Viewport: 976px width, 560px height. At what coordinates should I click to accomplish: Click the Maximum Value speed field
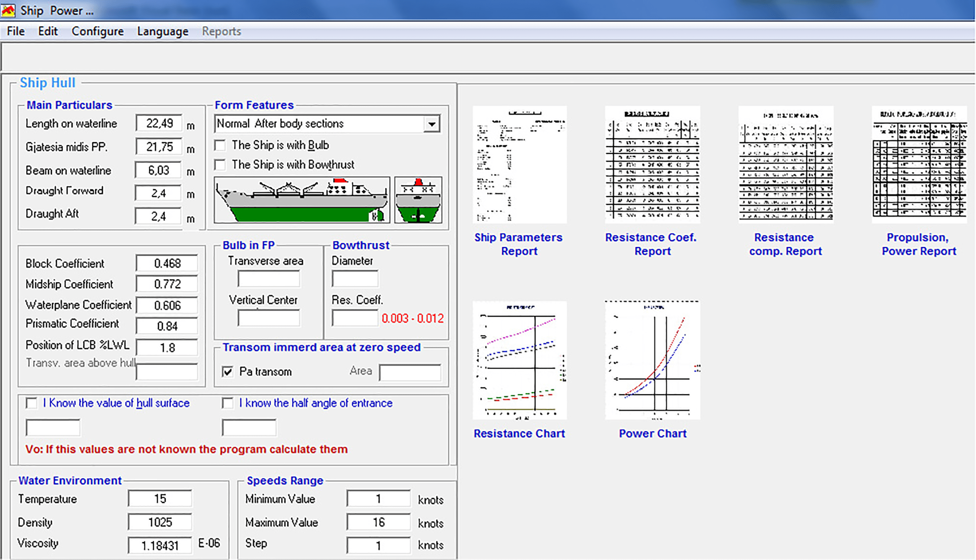click(x=378, y=522)
